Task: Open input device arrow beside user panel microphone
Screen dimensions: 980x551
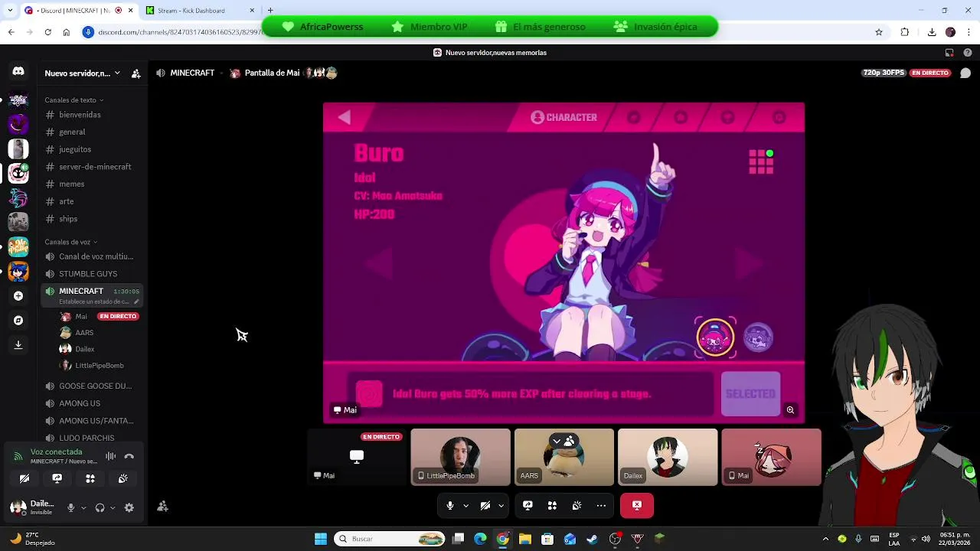Action: (x=83, y=507)
